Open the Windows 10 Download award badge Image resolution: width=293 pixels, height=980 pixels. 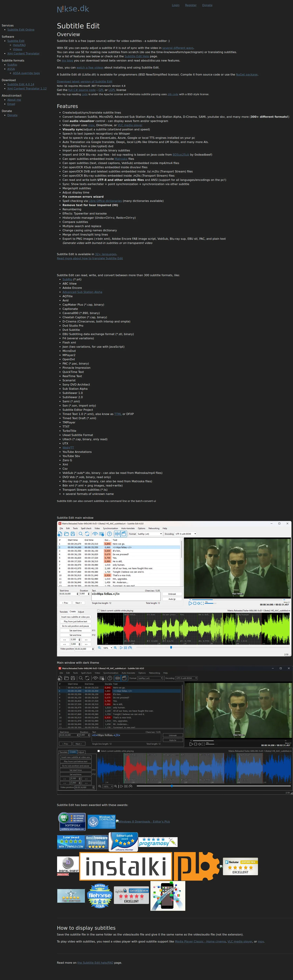click(101, 821)
